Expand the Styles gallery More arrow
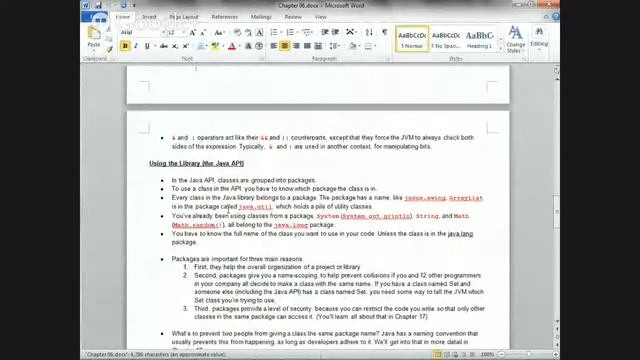The height and width of the screenshot is (360, 640). click(501, 49)
